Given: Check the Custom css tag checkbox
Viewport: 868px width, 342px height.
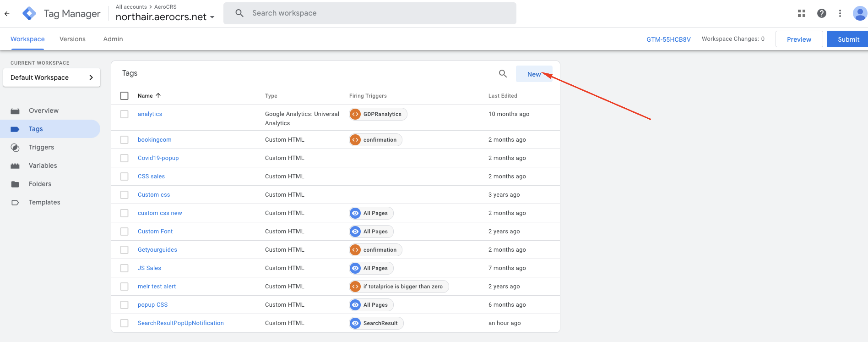Looking at the screenshot, I should [124, 195].
